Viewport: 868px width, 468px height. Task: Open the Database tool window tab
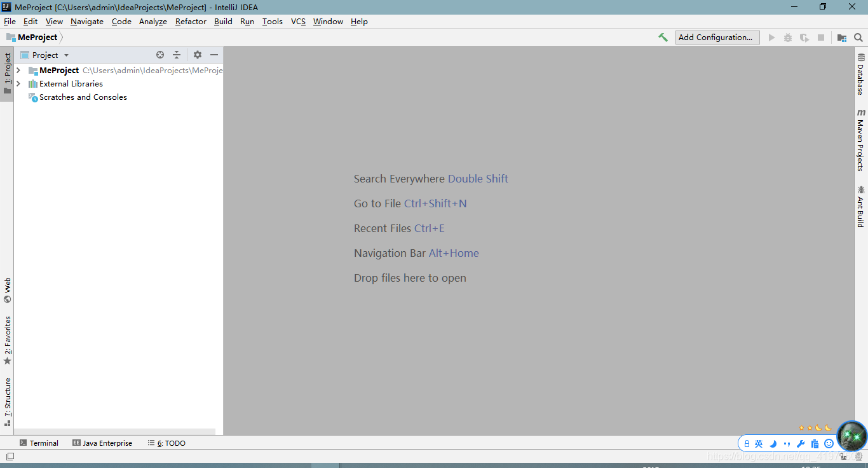pos(861,74)
